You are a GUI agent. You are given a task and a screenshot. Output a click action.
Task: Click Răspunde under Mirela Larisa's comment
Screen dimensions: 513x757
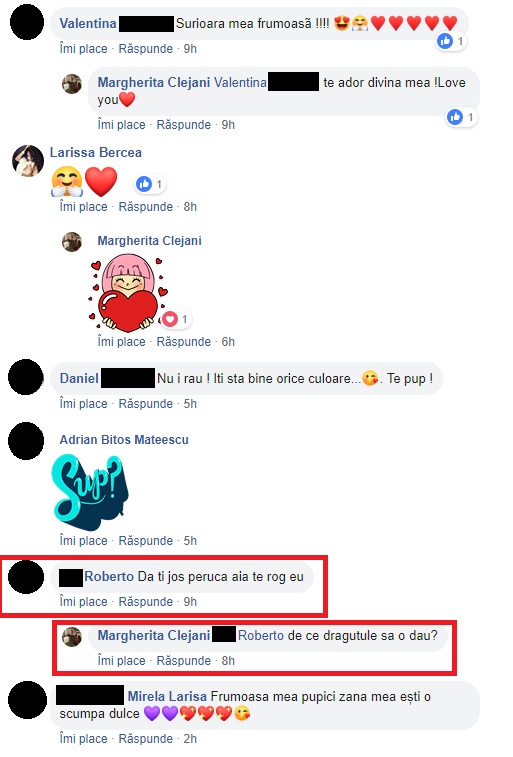coord(145,739)
